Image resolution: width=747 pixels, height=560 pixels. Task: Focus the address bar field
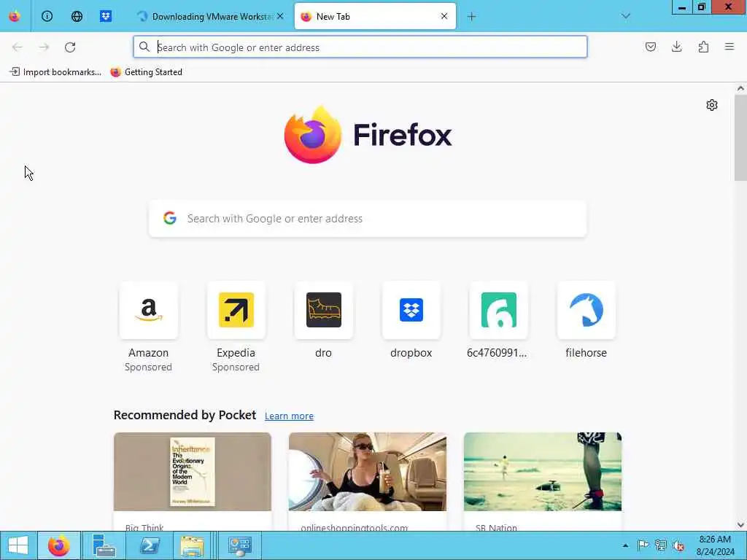pyautogui.click(x=360, y=47)
